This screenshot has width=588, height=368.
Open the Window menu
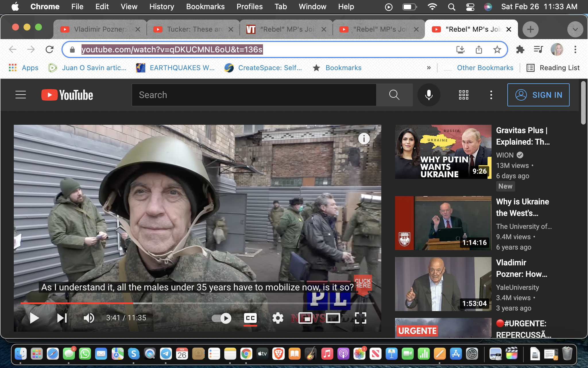(x=312, y=7)
